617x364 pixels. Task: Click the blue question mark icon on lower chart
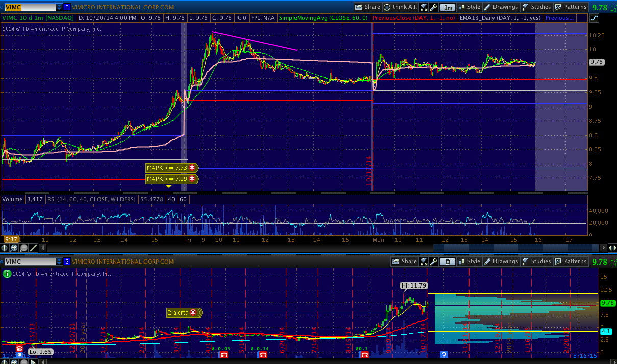tap(444, 354)
